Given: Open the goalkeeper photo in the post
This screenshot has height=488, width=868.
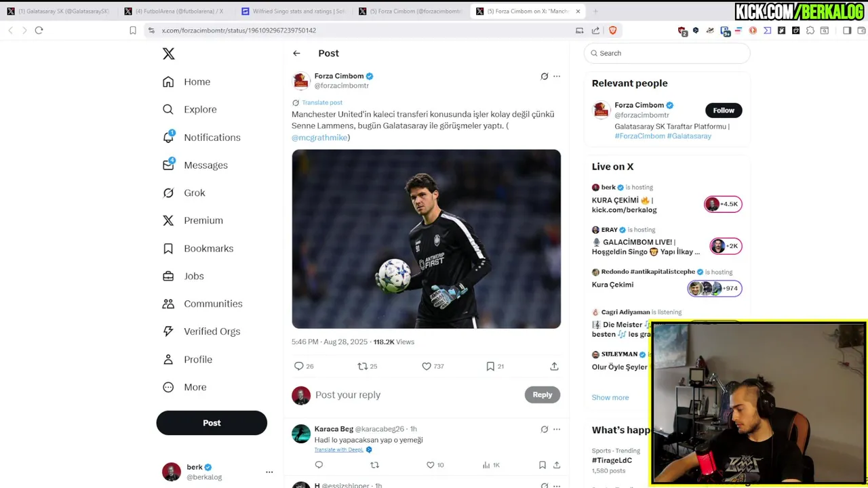Looking at the screenshot, I should tap(427, 239).
